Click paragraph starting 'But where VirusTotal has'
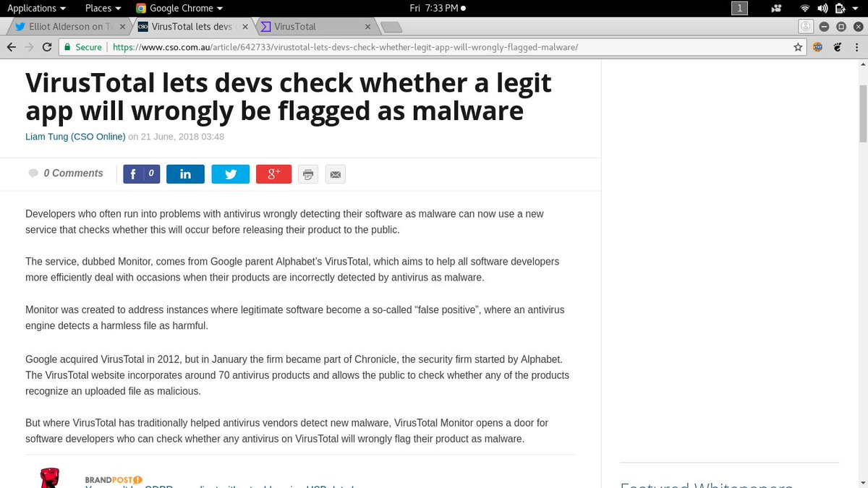 [x=286, y=430]
